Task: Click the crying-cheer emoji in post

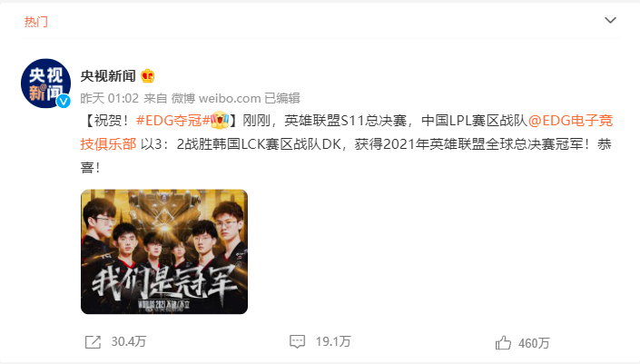Action: tap(219, 121)
